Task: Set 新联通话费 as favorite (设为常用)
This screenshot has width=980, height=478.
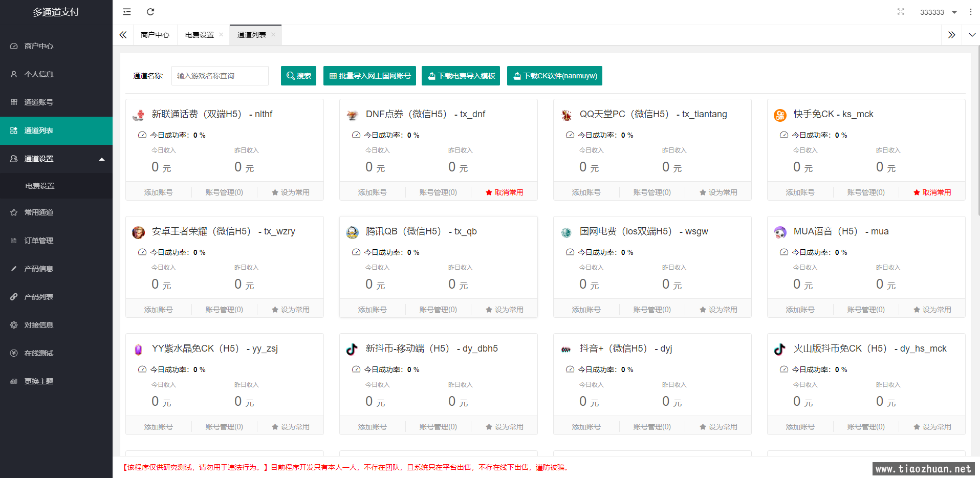Action: coord(290,192)
